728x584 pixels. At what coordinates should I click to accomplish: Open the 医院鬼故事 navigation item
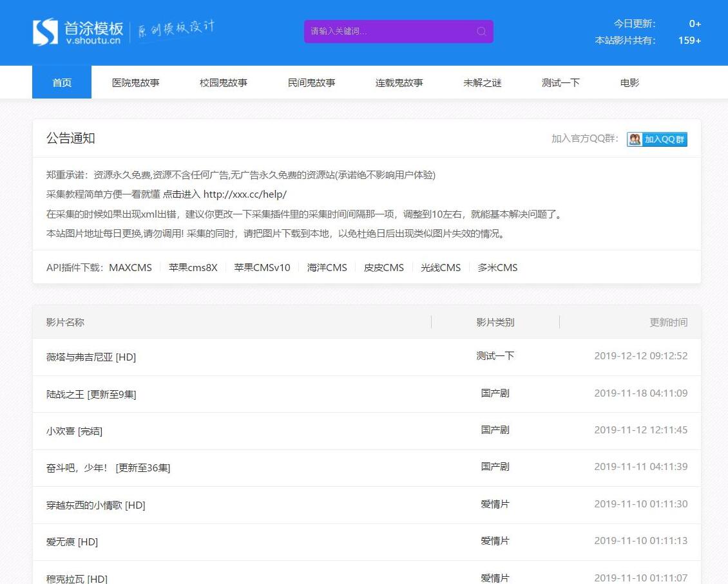135,82
